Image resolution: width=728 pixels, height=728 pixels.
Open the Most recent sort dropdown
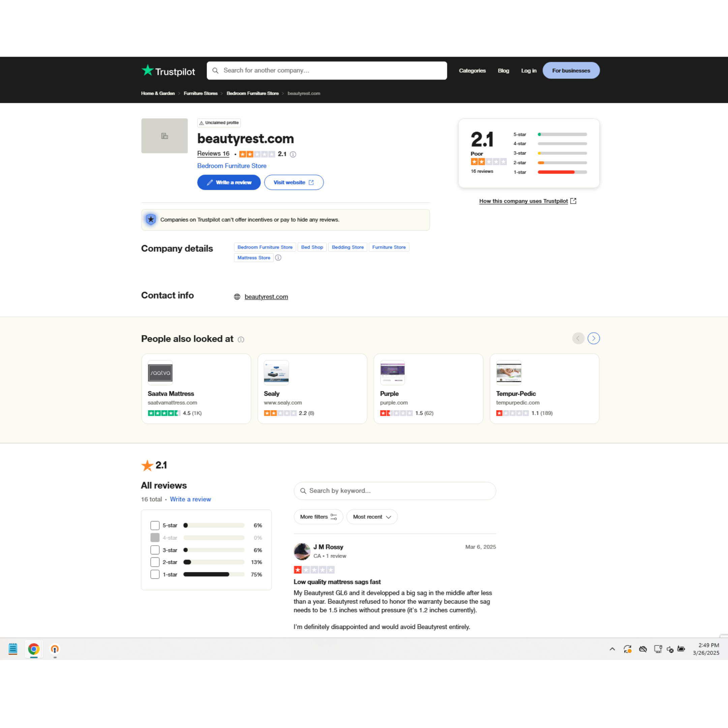tap(372, 517)
